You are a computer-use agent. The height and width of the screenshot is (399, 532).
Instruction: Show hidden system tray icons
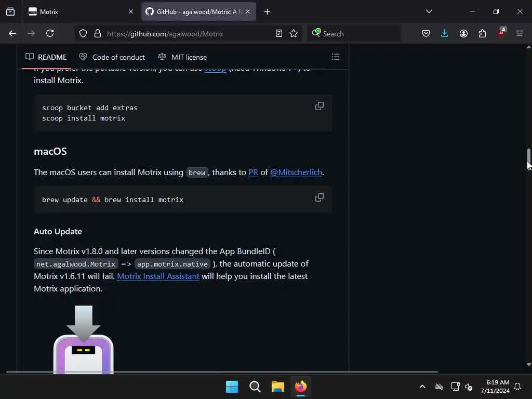click(x=422, y=387)
